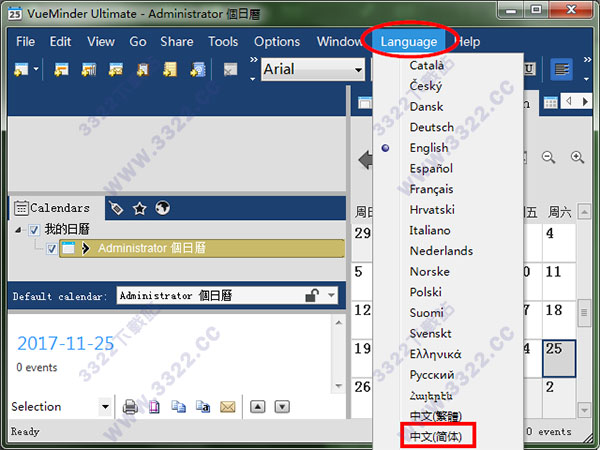Click the zoom out magnifier icon
The image size is (600, 450).
549,157
